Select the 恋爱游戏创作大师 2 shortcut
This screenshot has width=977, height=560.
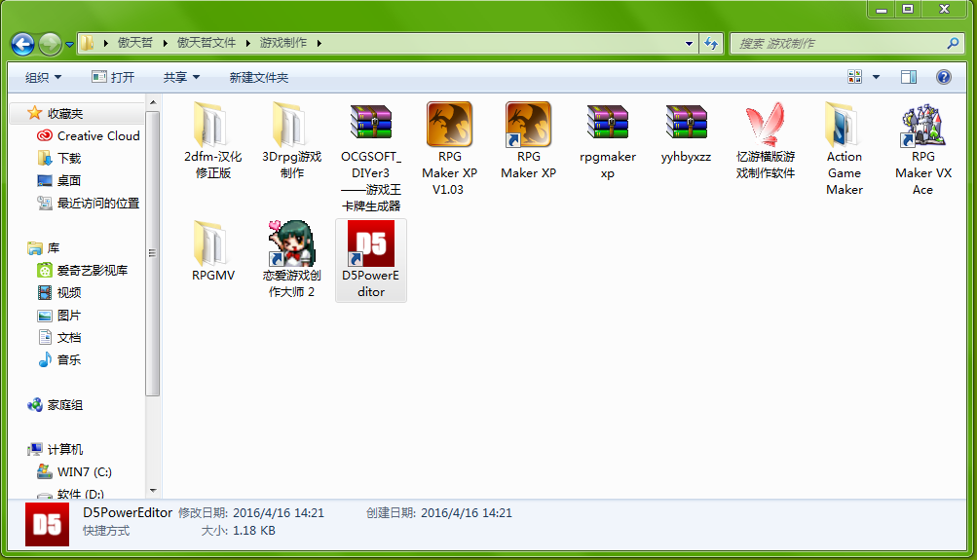(291, 243)
